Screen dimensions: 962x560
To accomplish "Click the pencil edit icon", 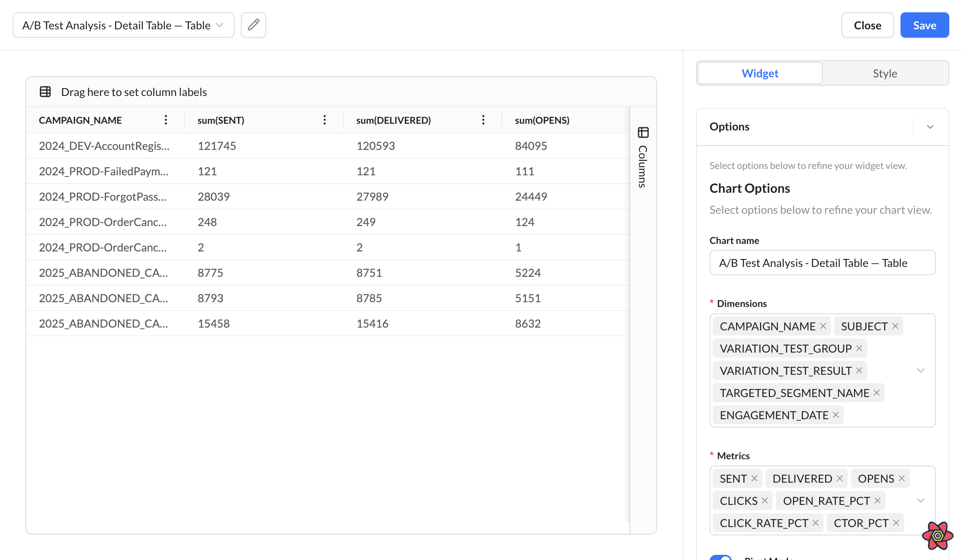I will click(x=254, y=25).
